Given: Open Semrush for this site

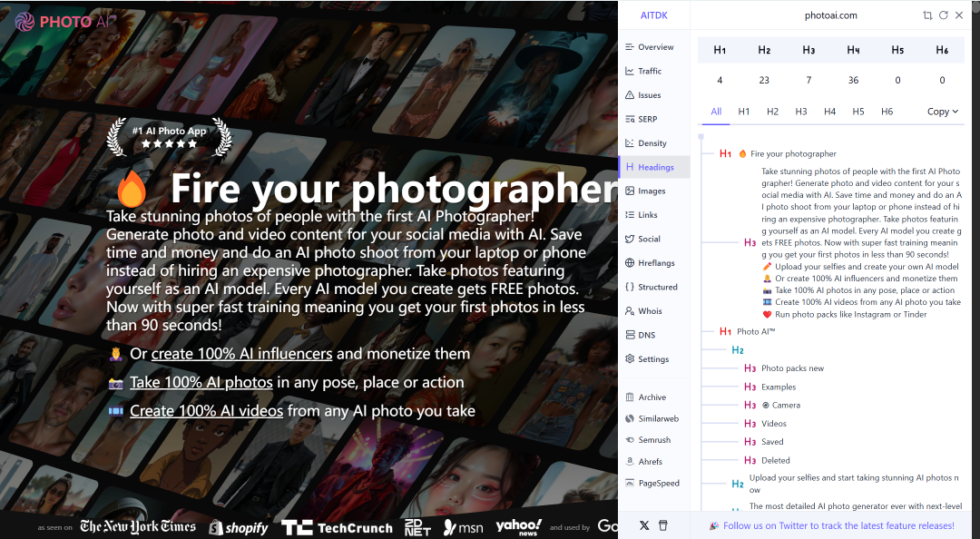Looking at the screenshot, I should pos(648,439).
